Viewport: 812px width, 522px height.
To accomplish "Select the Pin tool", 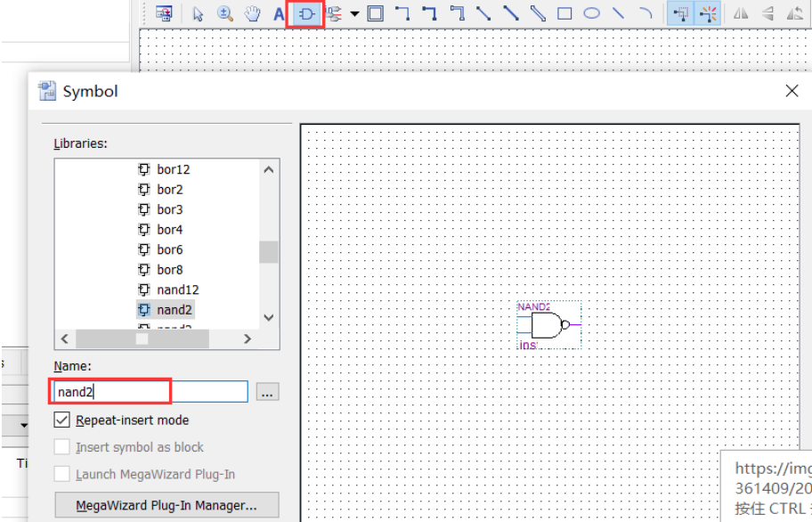I will (334, 13).
